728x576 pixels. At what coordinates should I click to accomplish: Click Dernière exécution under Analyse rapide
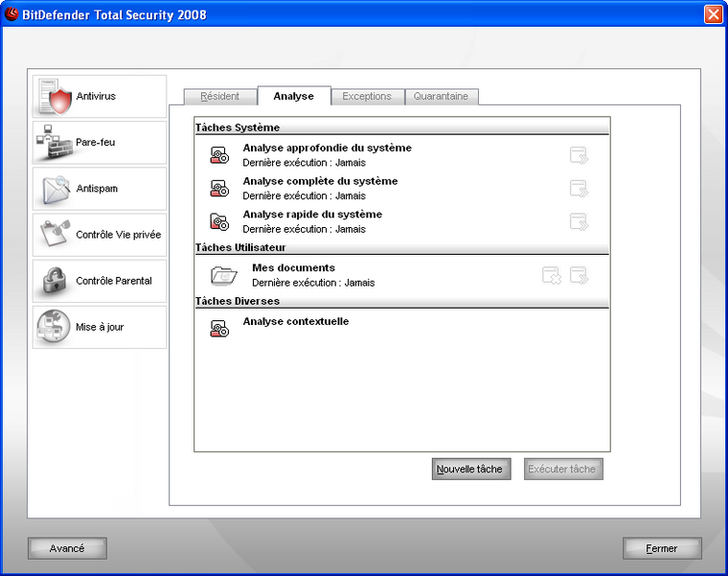click(304, 229)
